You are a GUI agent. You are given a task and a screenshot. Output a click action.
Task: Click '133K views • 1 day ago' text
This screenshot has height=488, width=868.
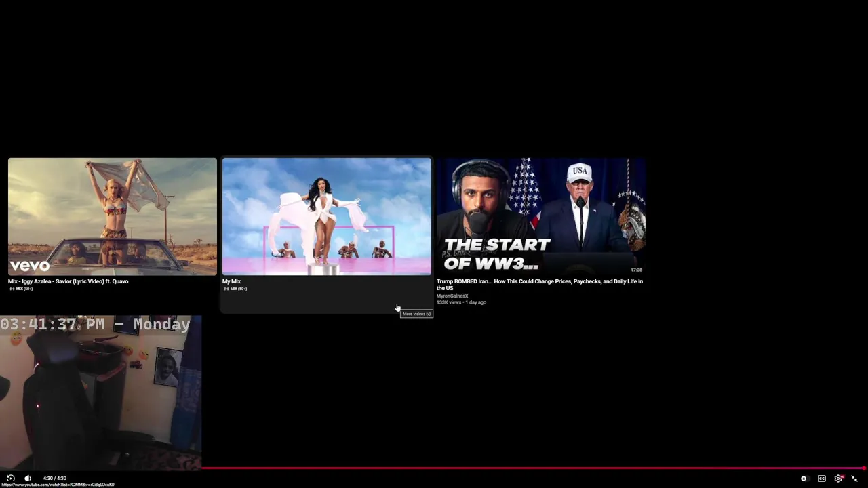click(461, 302)
